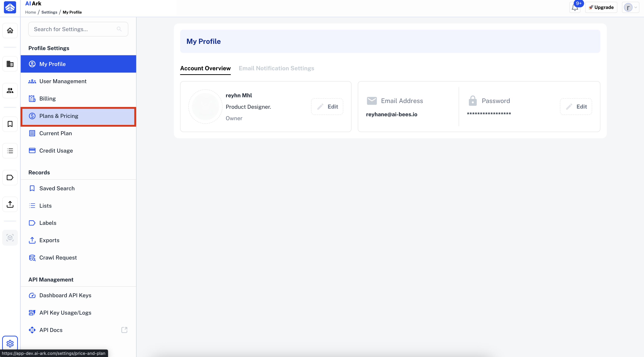The height and width of the screenshot is (357, 644).
Task: Click the masked password asterisks
Action: pos(489,114)
